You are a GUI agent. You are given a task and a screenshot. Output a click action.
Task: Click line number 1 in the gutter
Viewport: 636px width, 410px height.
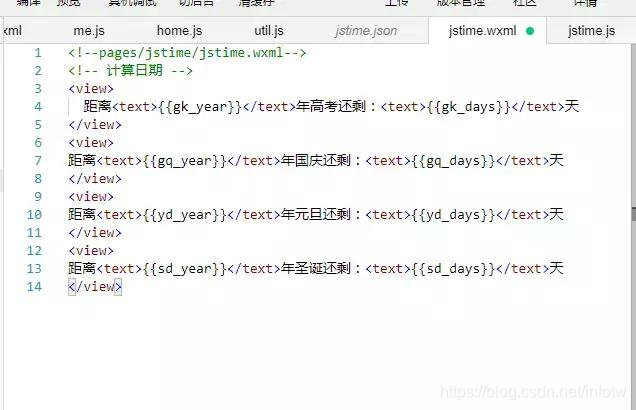(38, 53)
